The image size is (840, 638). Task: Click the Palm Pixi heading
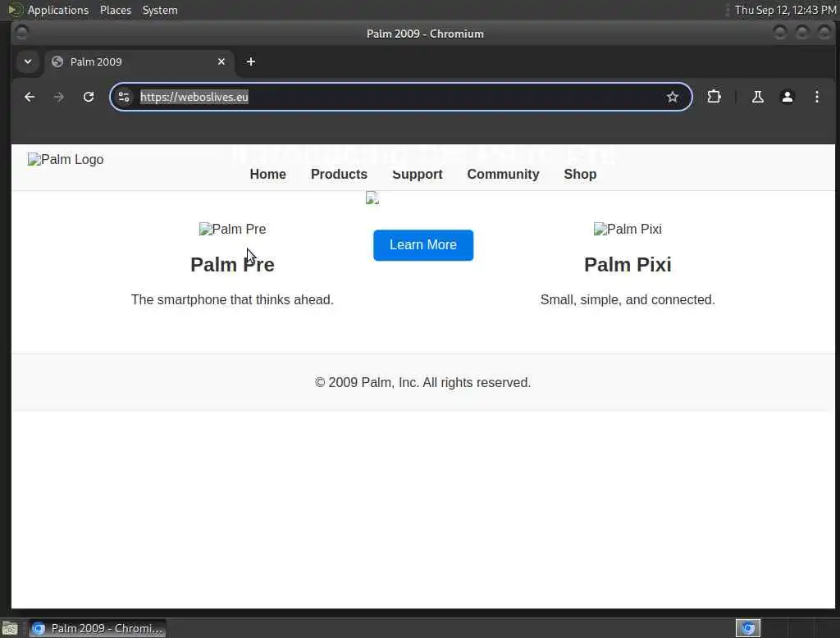click(628, 265)
